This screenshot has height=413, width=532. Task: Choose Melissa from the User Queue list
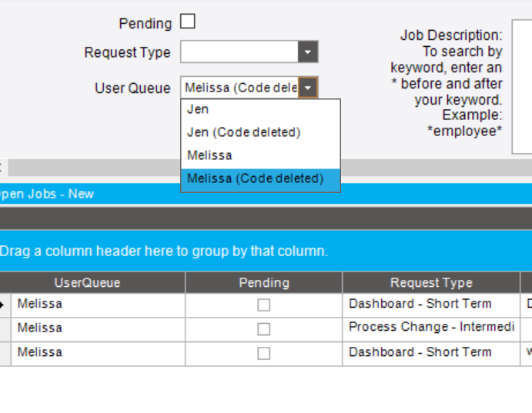[260, 155]
